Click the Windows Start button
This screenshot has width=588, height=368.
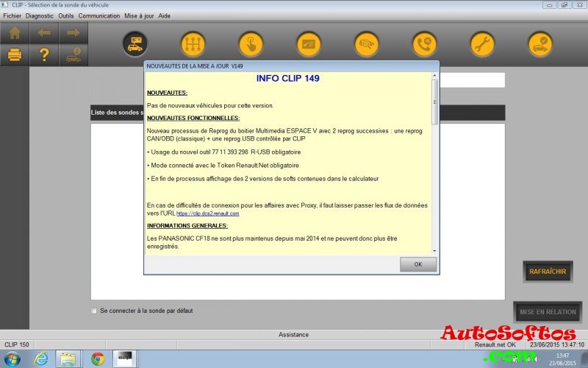pos(12,358)
